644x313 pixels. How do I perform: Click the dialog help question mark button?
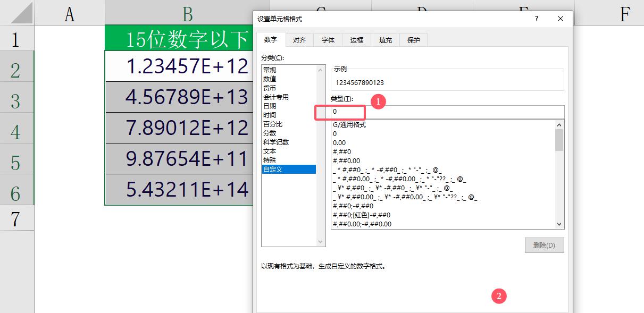(x=536, y=19)
